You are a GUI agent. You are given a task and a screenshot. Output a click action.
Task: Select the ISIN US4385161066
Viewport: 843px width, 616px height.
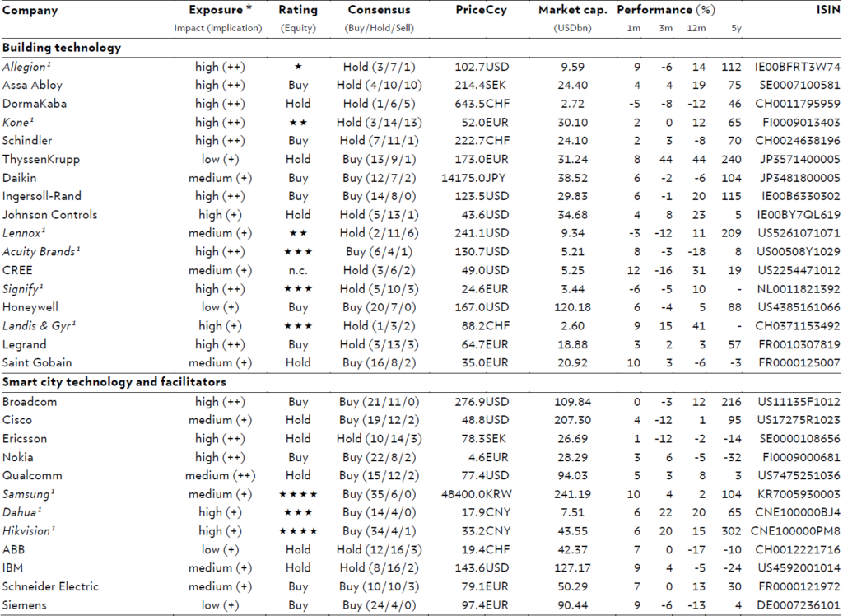[x=799, y=307]
